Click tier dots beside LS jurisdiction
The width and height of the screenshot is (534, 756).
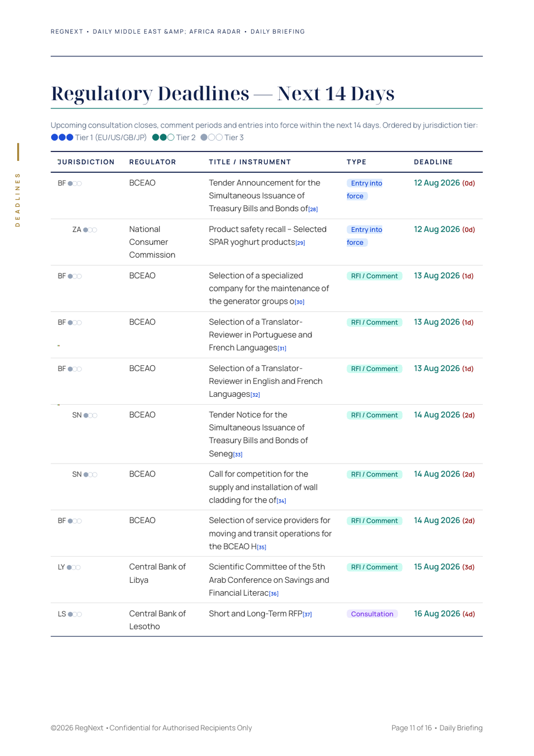75,614
